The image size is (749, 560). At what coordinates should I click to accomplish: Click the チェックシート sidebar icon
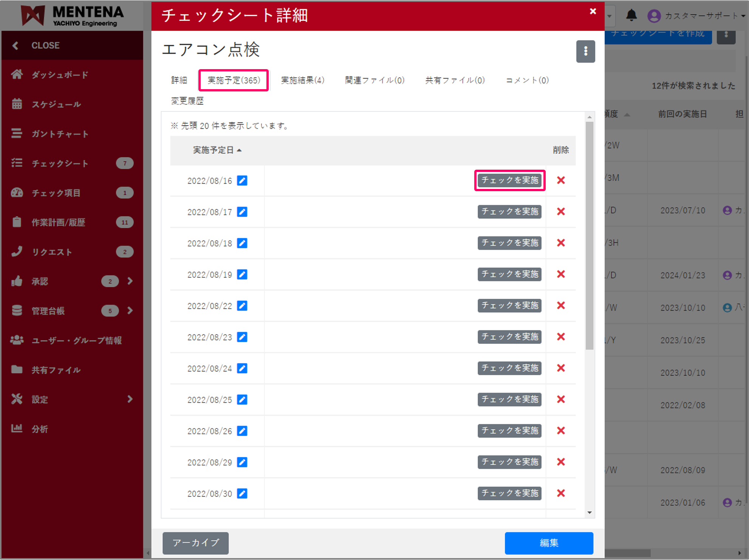click(17, 163)
